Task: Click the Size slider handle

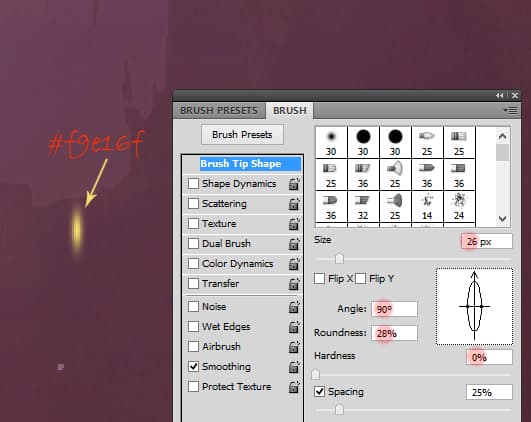Action: click(339, 259)
